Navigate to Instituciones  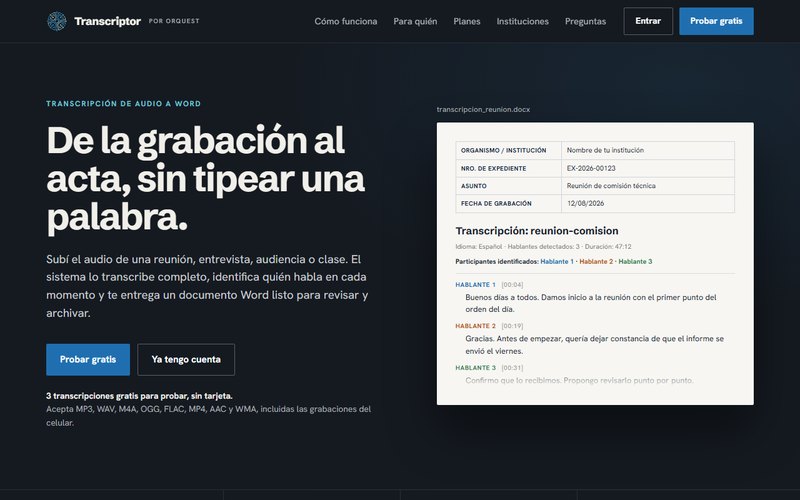point(522,21)
